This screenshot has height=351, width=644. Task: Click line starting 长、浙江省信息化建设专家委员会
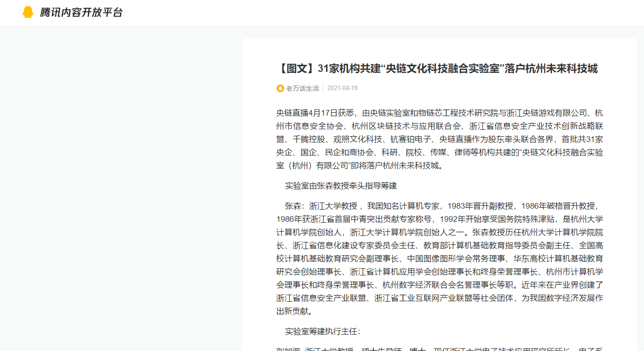click(440, 245)
